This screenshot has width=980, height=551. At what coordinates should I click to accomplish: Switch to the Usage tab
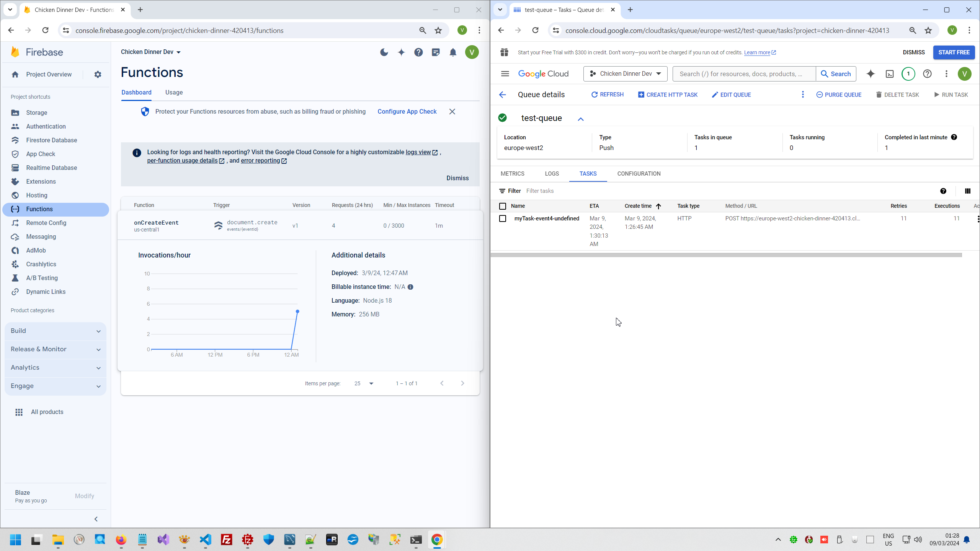174,93
